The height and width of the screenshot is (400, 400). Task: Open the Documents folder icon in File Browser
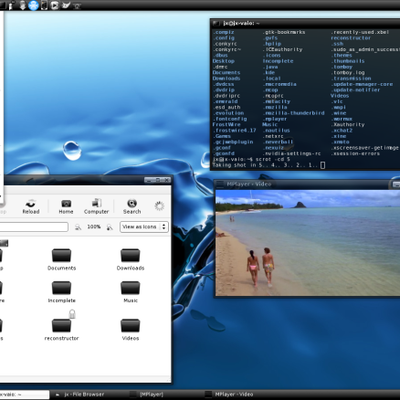tap(61, 255)
